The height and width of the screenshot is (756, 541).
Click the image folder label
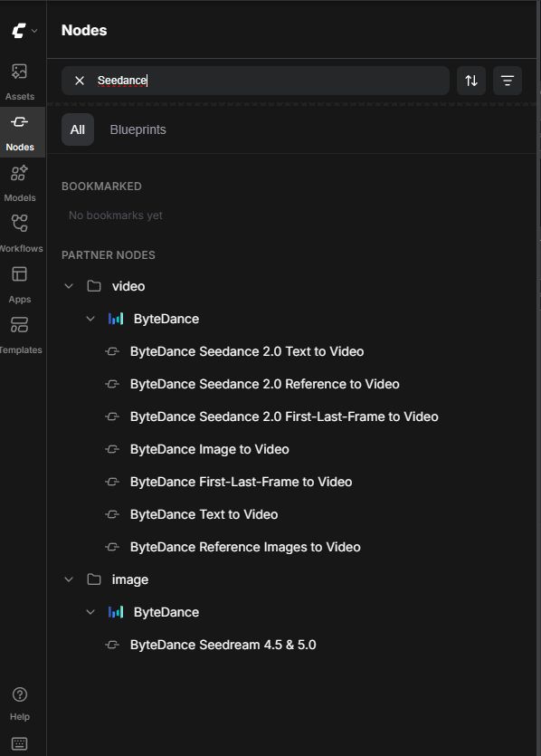(130, 579)
